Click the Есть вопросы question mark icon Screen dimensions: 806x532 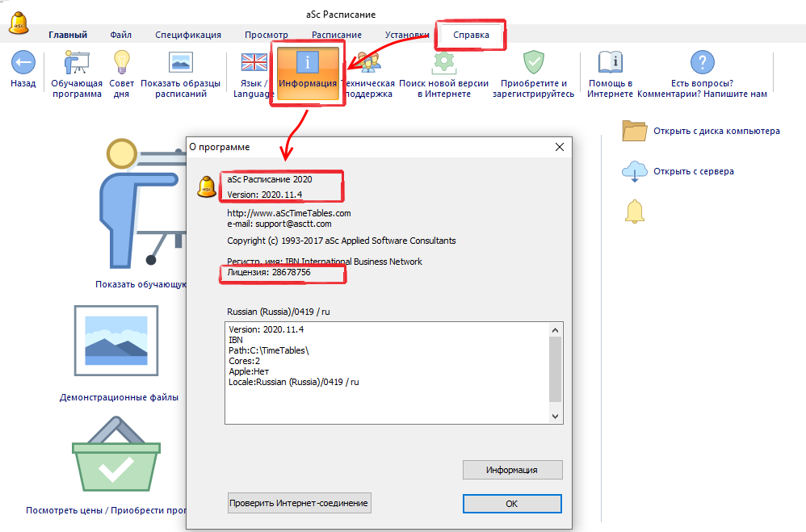(x=702, y=62)
